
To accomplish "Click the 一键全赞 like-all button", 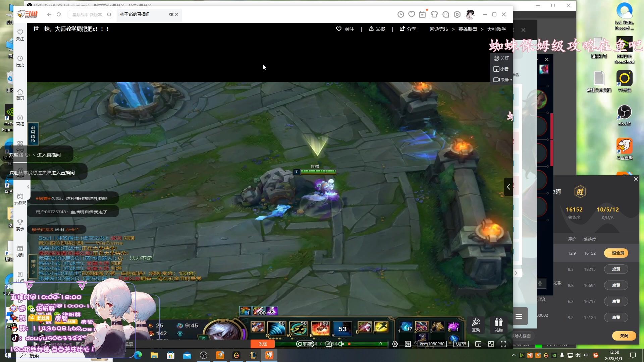I will click(x=616, y=253).
